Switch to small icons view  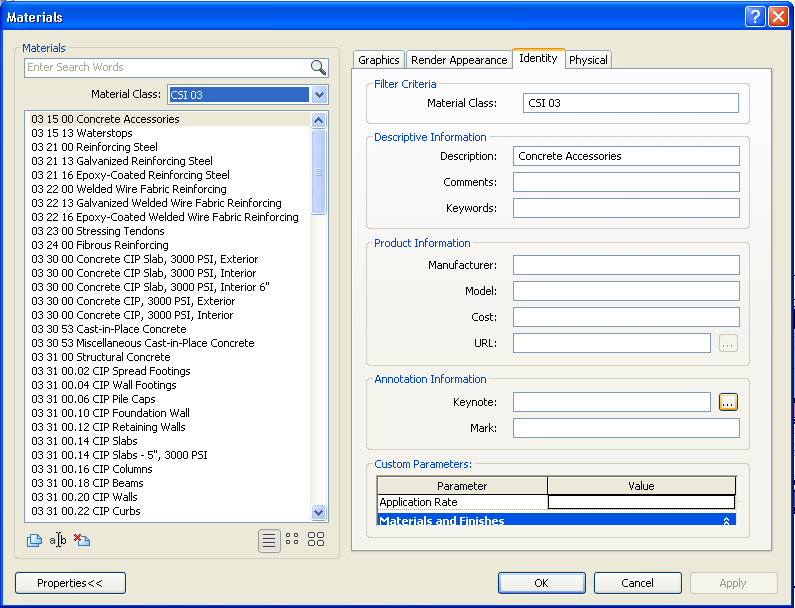point(292,540)
